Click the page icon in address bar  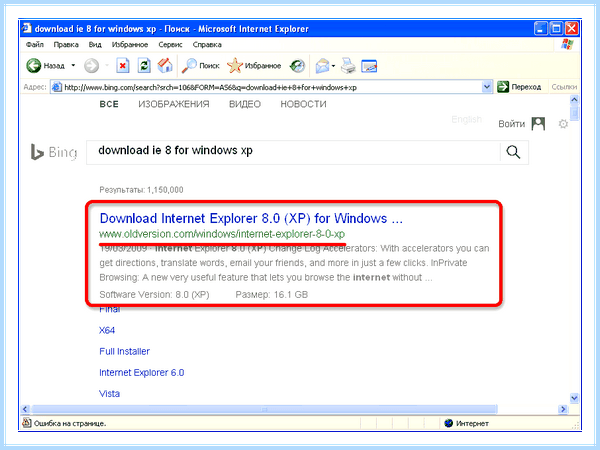click(57, 87)
